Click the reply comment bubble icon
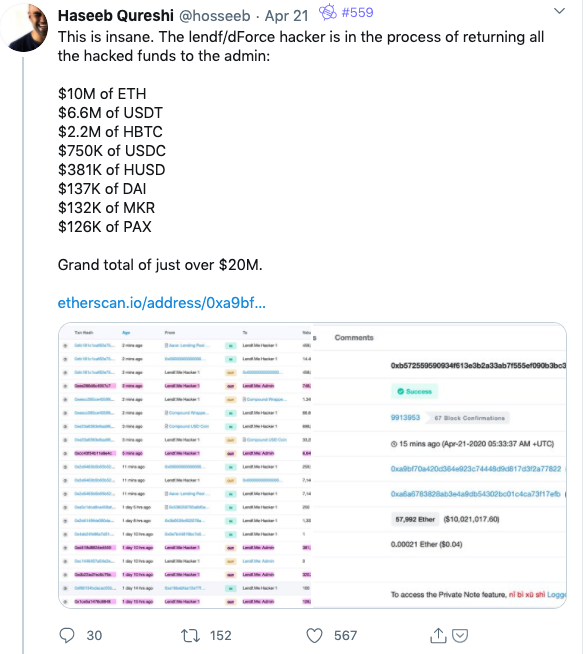Screen dimensions: 586x654 tap(67, 635)
